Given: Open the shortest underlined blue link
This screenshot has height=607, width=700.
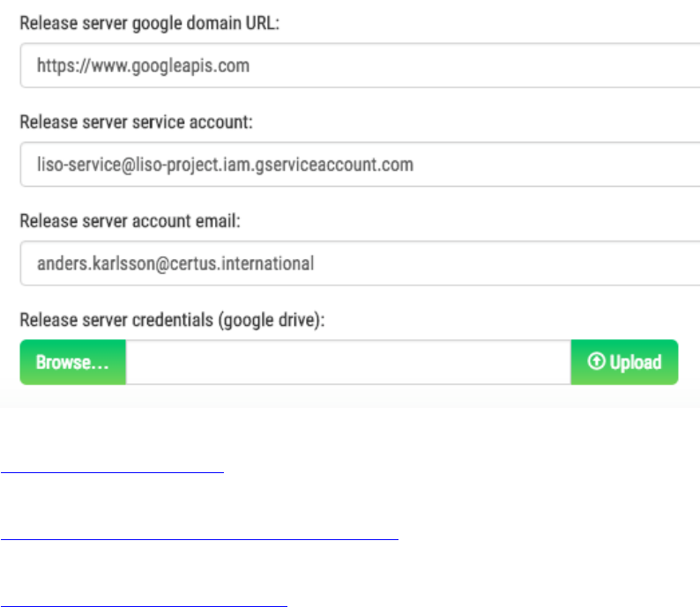Looking at the screenshot, I should 113,471.
